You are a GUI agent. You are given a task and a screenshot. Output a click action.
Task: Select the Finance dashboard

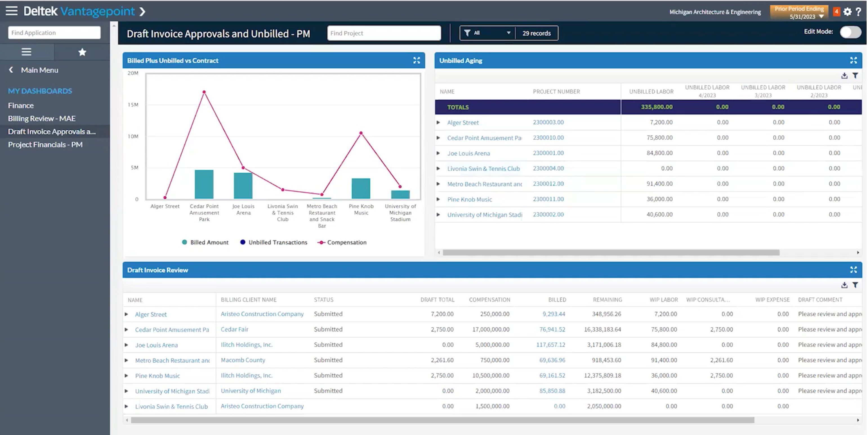[x=21, y=105]
